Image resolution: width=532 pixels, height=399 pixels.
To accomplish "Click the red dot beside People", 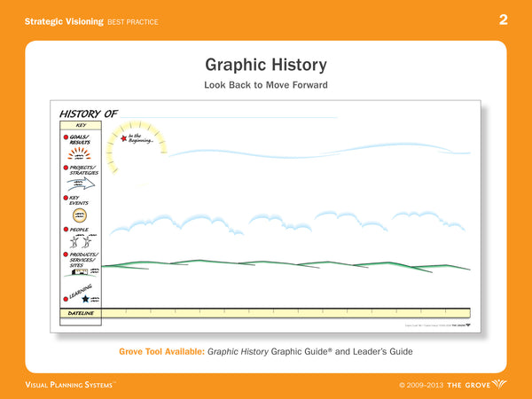I will click(66, 230).
